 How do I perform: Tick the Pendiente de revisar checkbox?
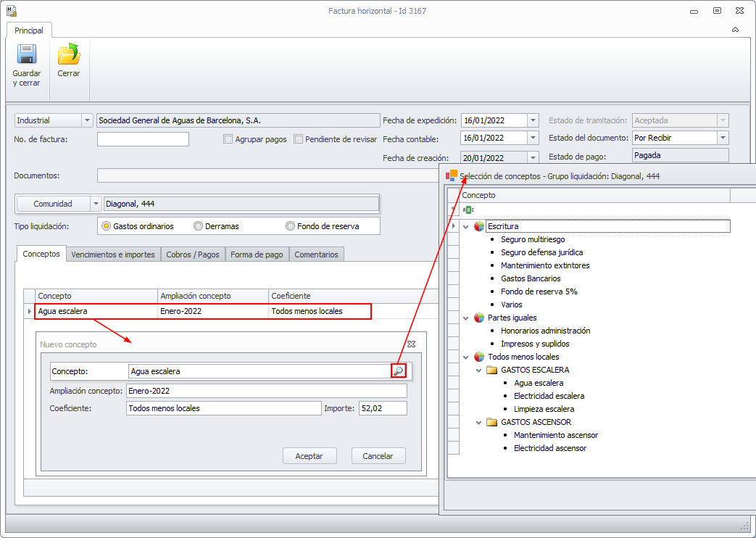(x=298, y=139)
